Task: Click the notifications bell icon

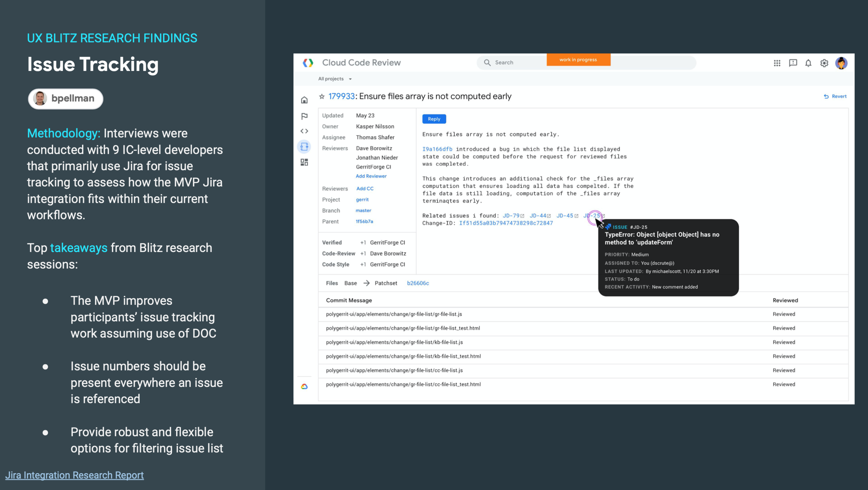Action: tap(808, 63)
